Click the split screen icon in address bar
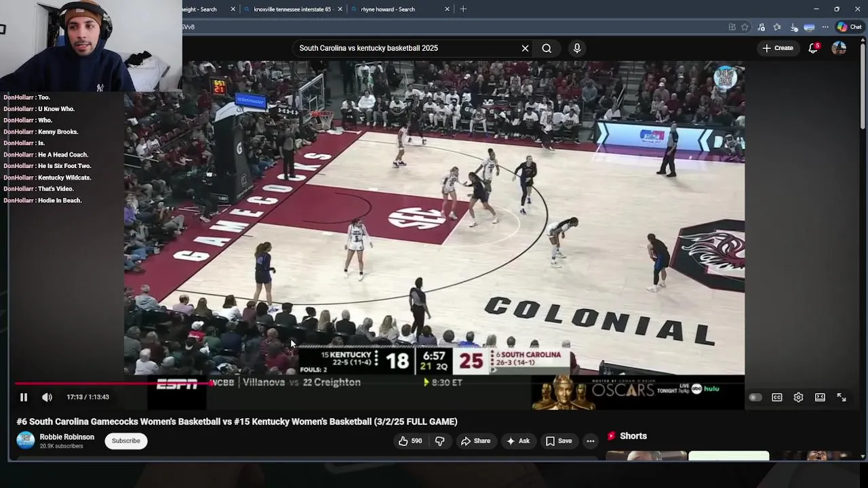Screen dimensions: 868x488 click(732, 27)
